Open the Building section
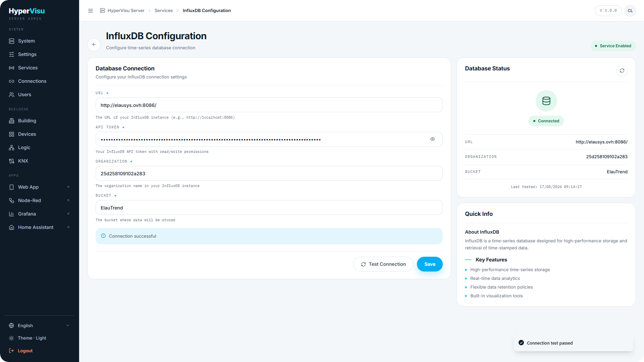This screenshot has width=644, height=362. click(x=39, y=121)
